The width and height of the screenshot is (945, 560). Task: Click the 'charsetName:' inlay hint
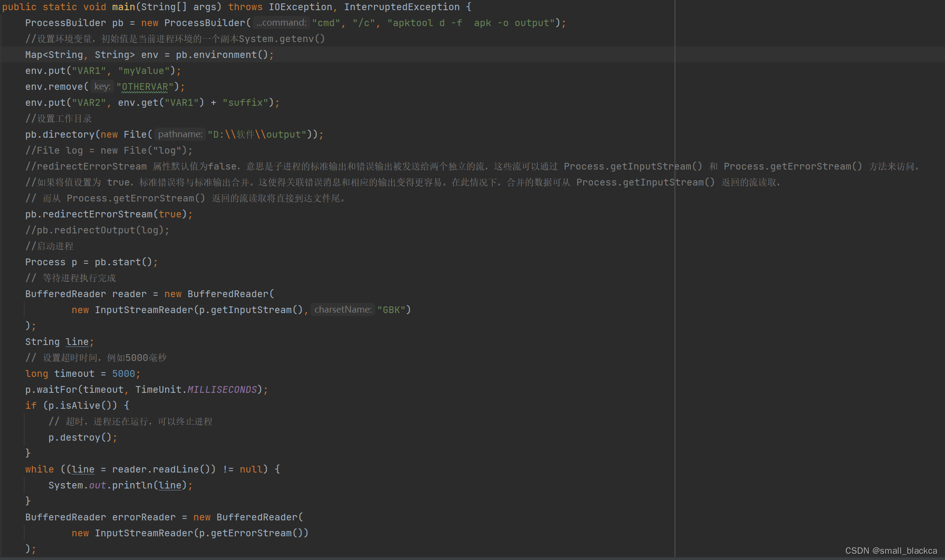click(x=343, y=310)
